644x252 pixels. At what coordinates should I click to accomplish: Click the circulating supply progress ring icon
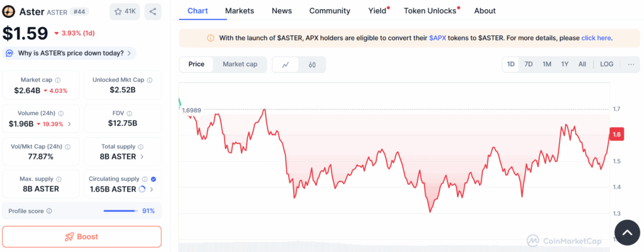click(x=142, y=190)
